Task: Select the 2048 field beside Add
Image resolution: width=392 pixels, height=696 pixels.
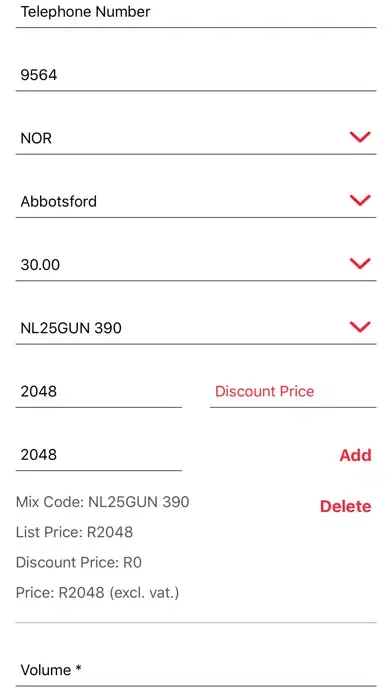Action: pyautogui.click(x=99, y=456)
